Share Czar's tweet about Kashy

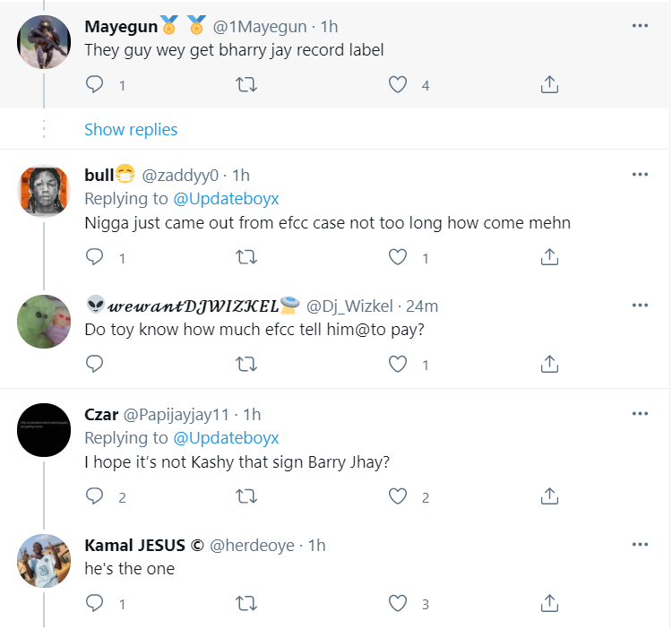coord(550,496)
